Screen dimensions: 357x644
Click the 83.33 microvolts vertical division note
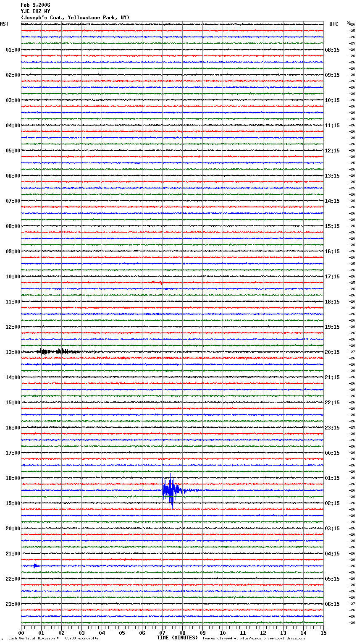(x=53, y=638)
